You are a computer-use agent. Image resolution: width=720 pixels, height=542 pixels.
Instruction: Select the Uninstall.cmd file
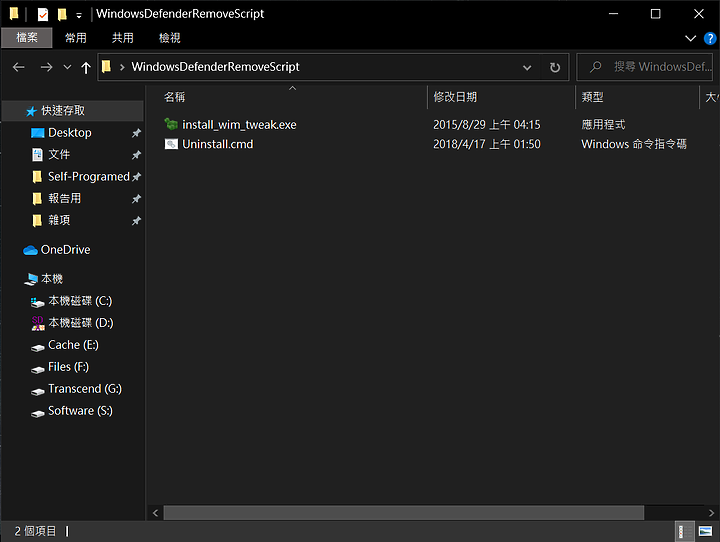click(218, 144)
